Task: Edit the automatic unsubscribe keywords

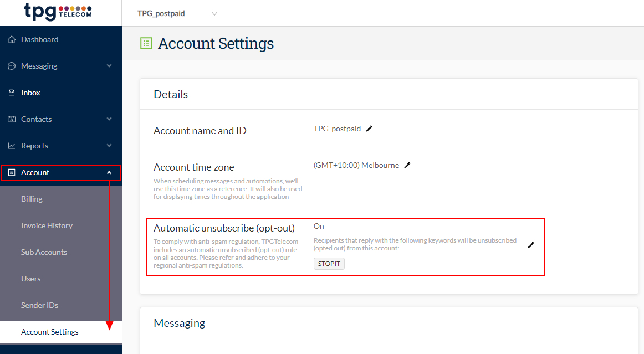Action: pos(531,244)
